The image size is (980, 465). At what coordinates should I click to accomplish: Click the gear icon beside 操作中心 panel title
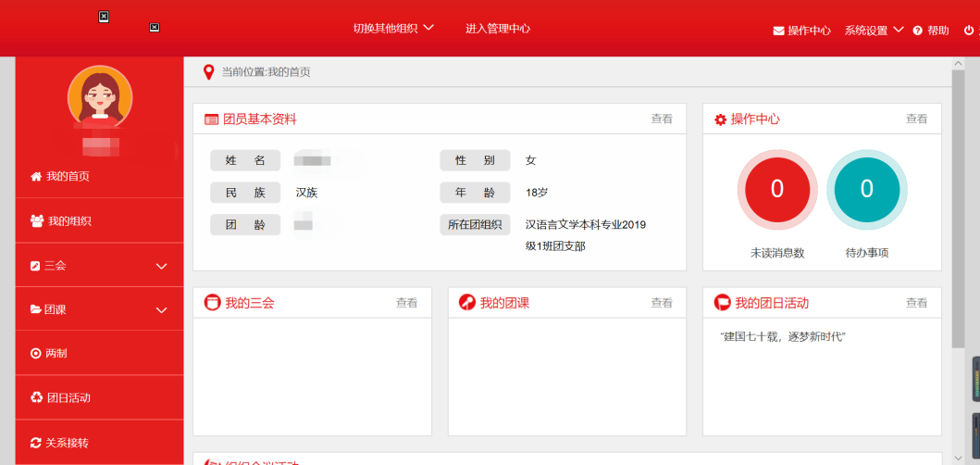tap(721, 119)
